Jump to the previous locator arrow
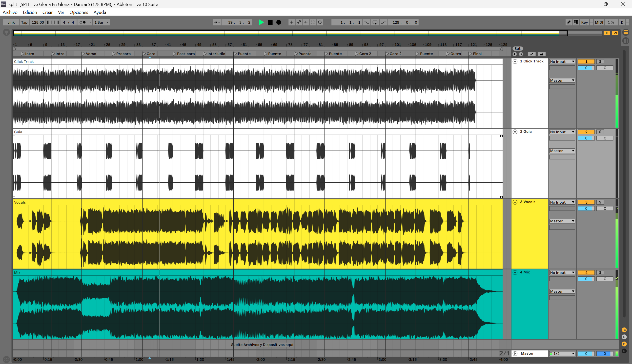The height and width of the screenshot is (364, 632). tap(515, 54)
